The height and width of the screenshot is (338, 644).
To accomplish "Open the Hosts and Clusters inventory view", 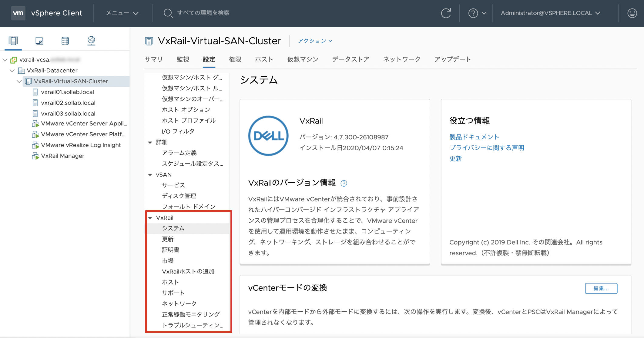I will click(13, 41).
